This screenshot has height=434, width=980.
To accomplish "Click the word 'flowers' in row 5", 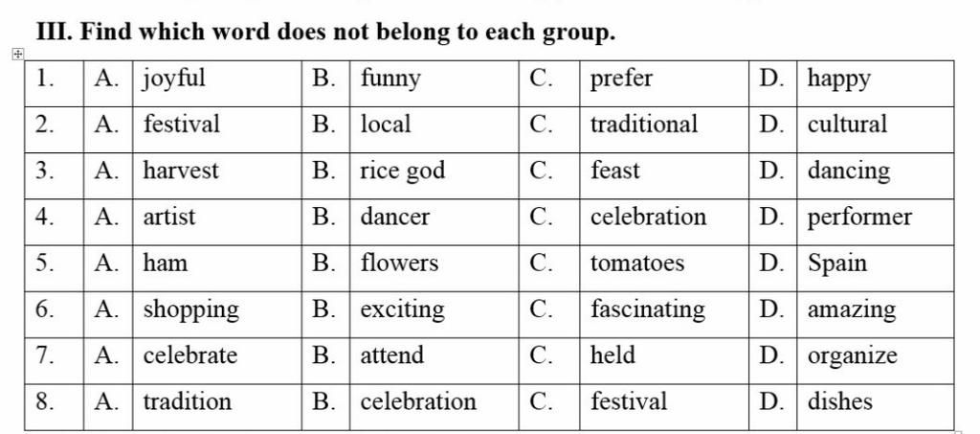I will [x=399, y=263].
